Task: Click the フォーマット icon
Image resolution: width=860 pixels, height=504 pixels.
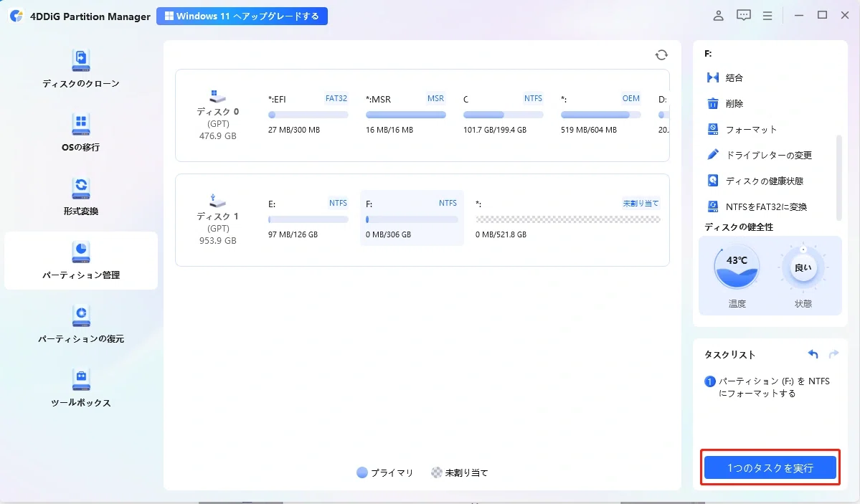Action: tap(712, 129)
